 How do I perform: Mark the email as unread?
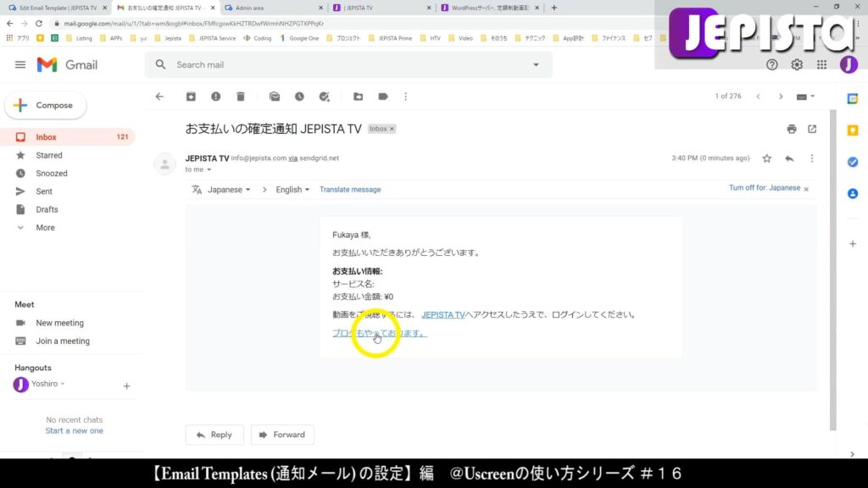[275, 97]
